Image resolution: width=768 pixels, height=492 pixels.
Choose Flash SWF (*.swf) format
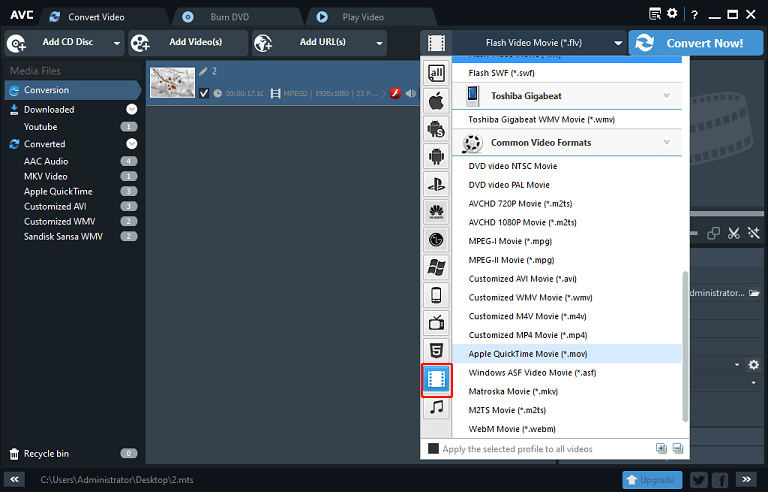[567, 73]
